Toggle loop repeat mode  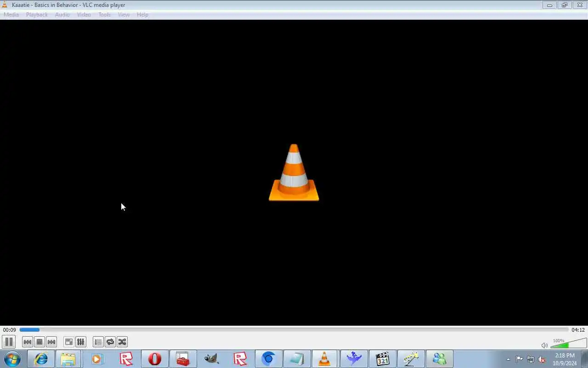[110, 342]
